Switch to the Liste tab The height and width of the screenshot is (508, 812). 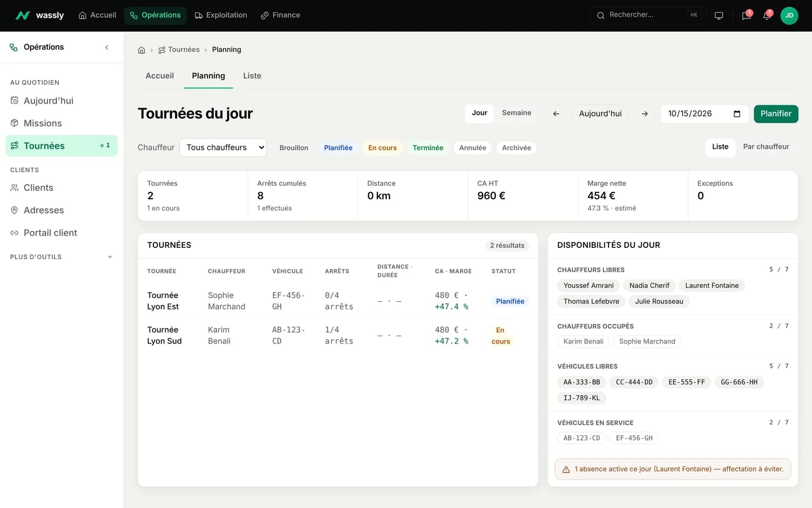252,76
